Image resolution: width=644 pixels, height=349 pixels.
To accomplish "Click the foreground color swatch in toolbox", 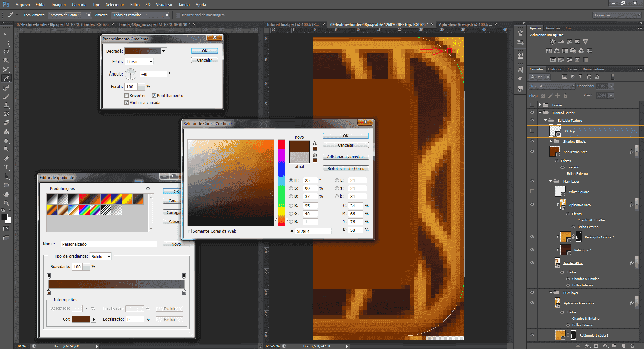I will click(x=5, y=217).
